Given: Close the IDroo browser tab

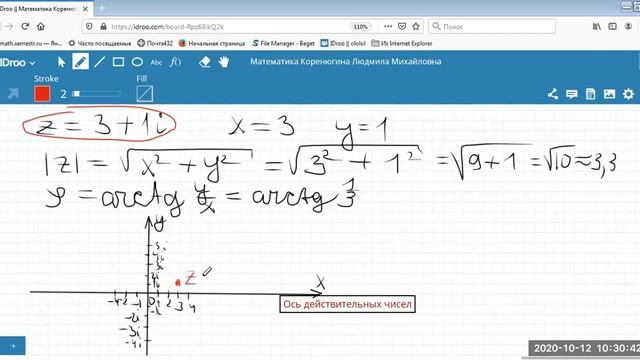Looking at the screenshot, I should (x=85, y=9).
